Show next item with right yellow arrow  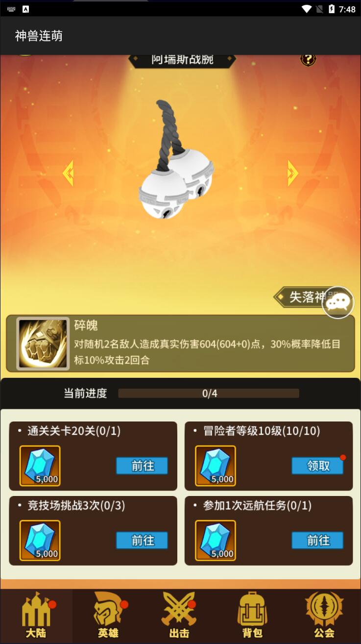[293, 173]
